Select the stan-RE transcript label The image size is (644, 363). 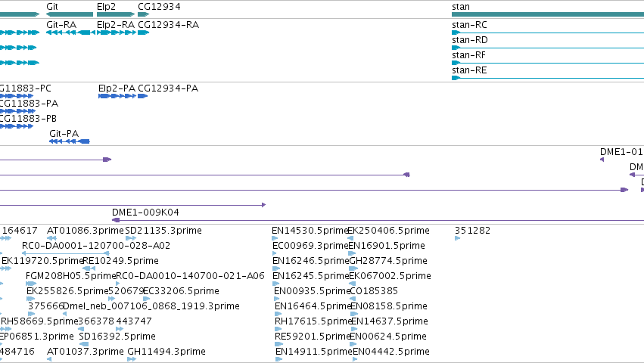469,70
